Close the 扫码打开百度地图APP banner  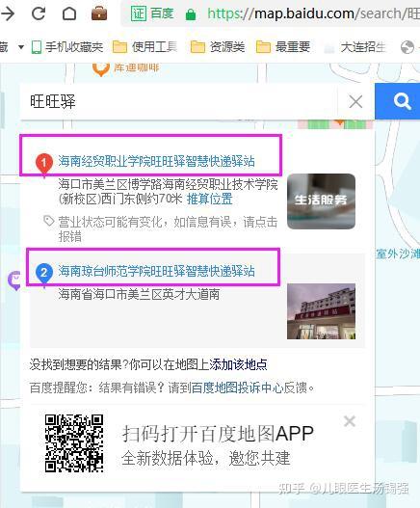pyautogui.click(x=350, y=421)
